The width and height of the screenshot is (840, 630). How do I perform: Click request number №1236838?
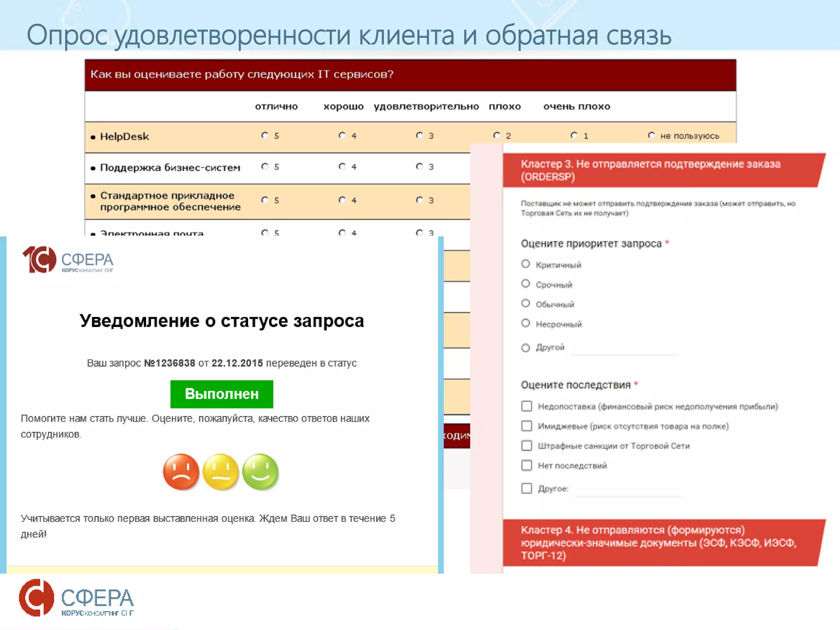[169, 363]
